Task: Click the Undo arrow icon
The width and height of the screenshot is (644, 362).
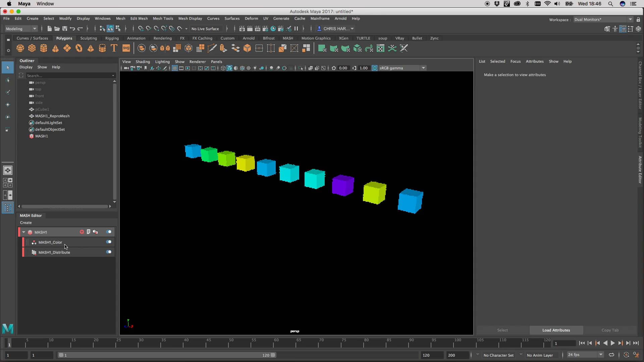Action: click(x=72, y=29)
